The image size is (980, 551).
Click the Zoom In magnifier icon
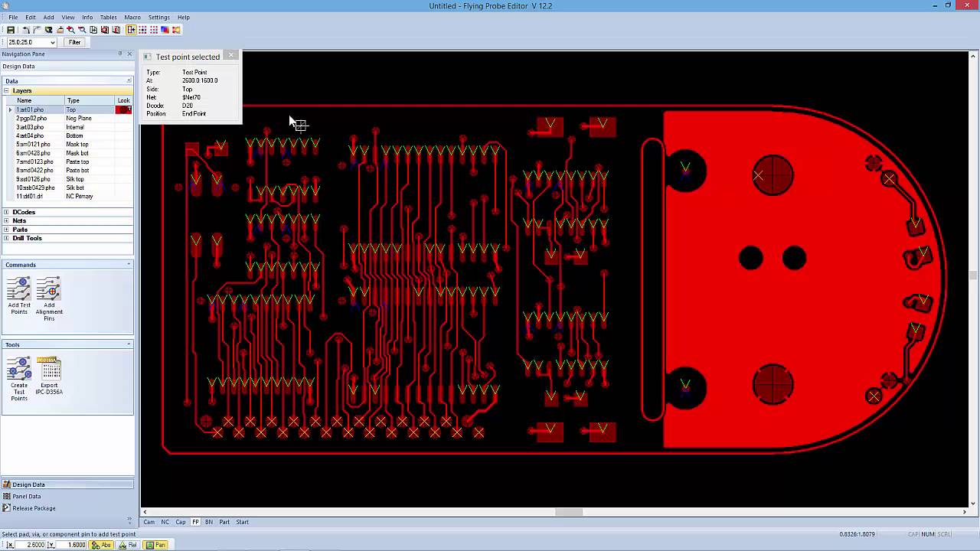pyautogui.click(x=71, y=30)
